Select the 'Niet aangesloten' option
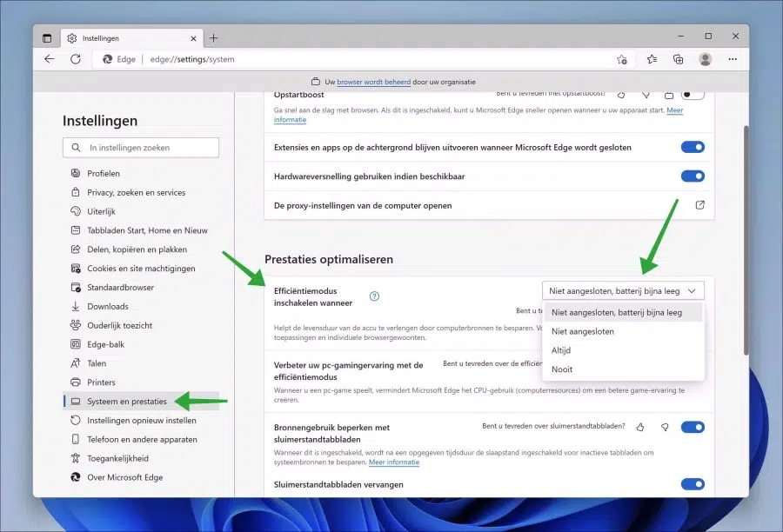The width and height of the screenshot is (783, 532). tap(623, 331)
